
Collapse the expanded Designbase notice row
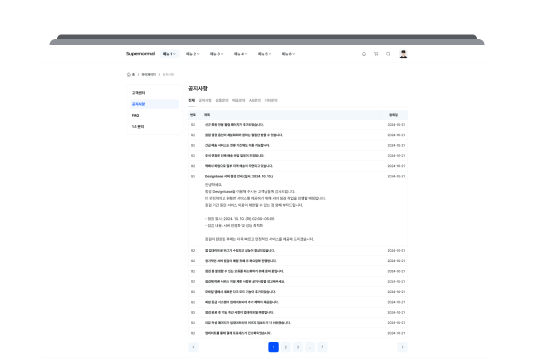(298, 176)
